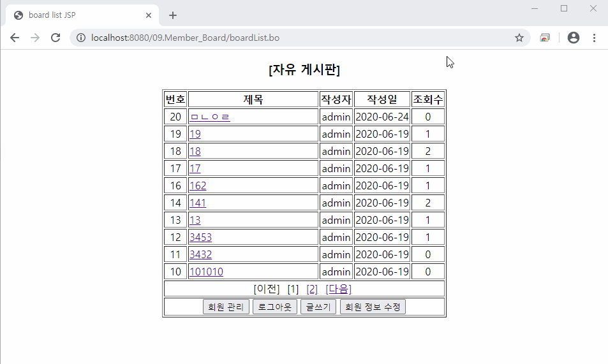Click the 글쓰기 write post button
Screen dimensions: 608x364
pos(318,307)
